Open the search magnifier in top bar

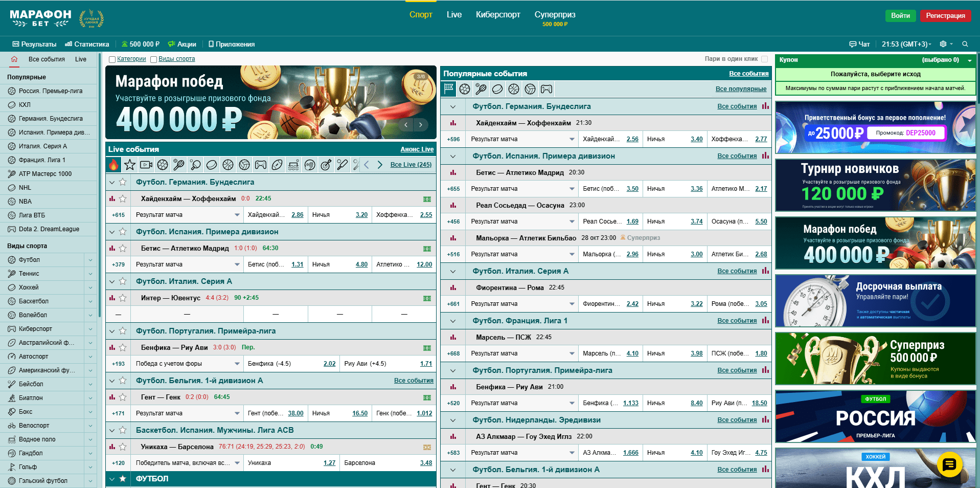point(965,44)
